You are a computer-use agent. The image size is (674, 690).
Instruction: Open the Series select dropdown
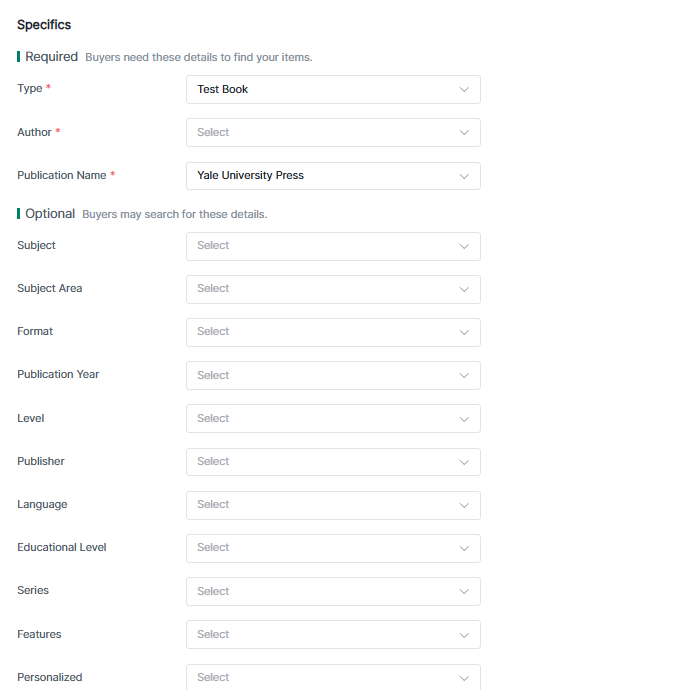point(332,591)
